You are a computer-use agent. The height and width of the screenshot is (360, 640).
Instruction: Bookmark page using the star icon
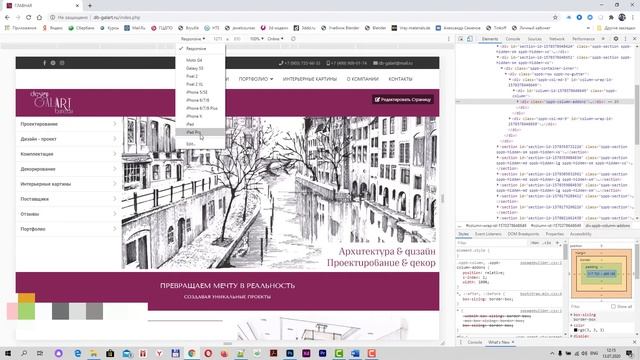coord(555,18)
